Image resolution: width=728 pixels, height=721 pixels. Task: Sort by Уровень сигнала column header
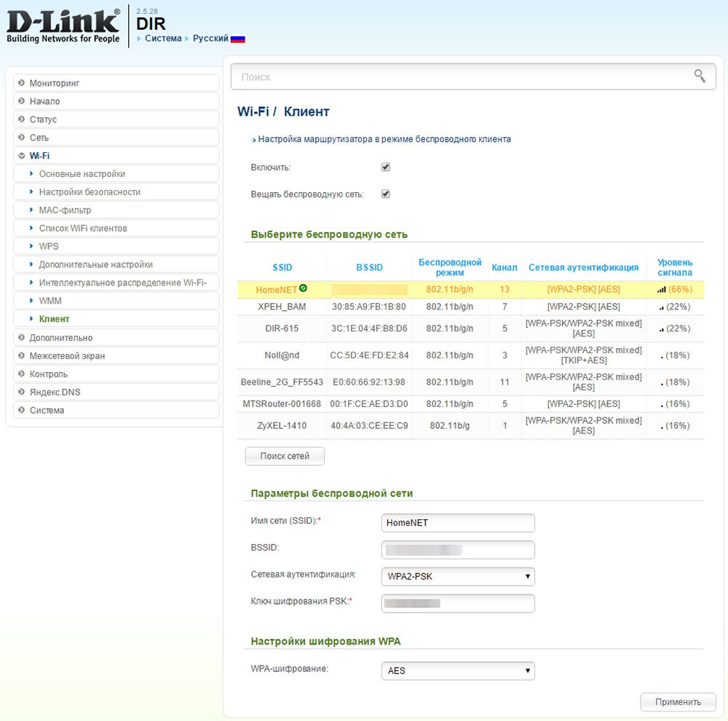coord(675,267)
